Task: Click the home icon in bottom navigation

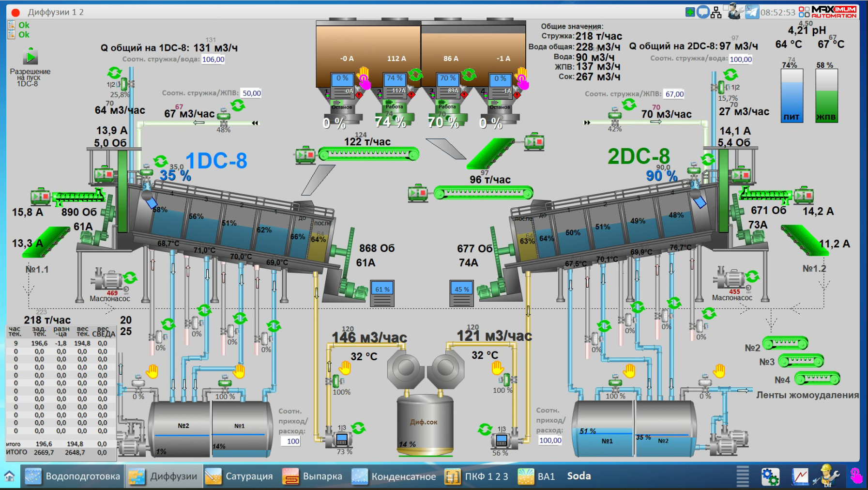Action: [x=10, y=476]
